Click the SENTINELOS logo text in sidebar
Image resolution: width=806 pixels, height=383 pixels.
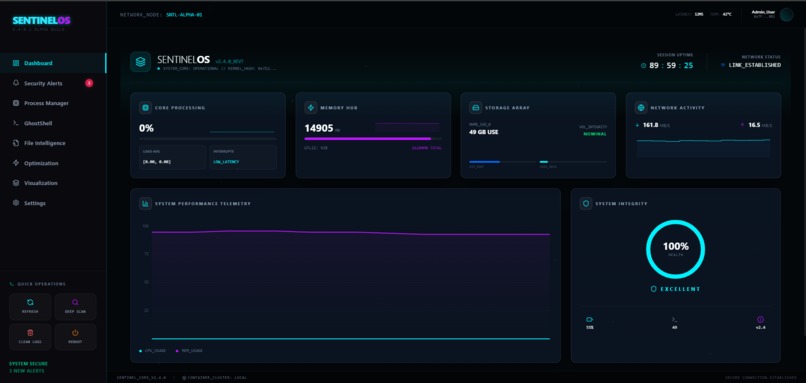(41, 21)
